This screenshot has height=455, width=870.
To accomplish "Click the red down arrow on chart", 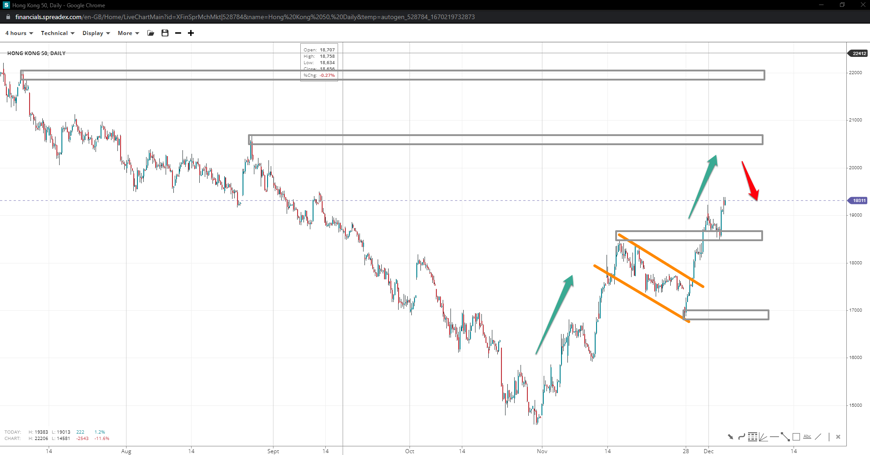I will coord(749,181).
